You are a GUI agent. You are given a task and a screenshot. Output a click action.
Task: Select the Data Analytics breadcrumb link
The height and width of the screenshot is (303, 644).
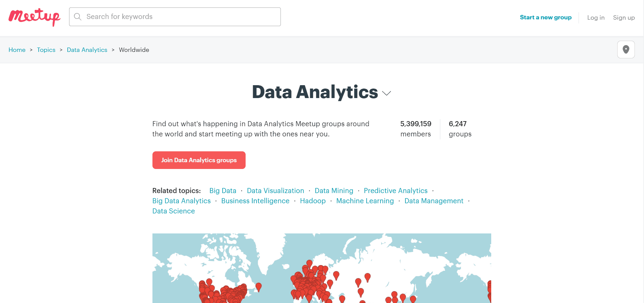click(x=87, y=50)
